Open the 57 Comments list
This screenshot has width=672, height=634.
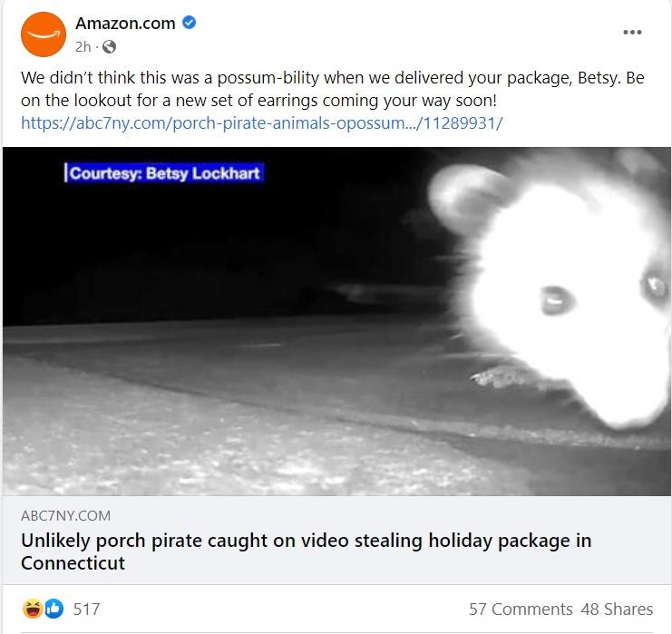pyautogui.click(x=521, y=610)
